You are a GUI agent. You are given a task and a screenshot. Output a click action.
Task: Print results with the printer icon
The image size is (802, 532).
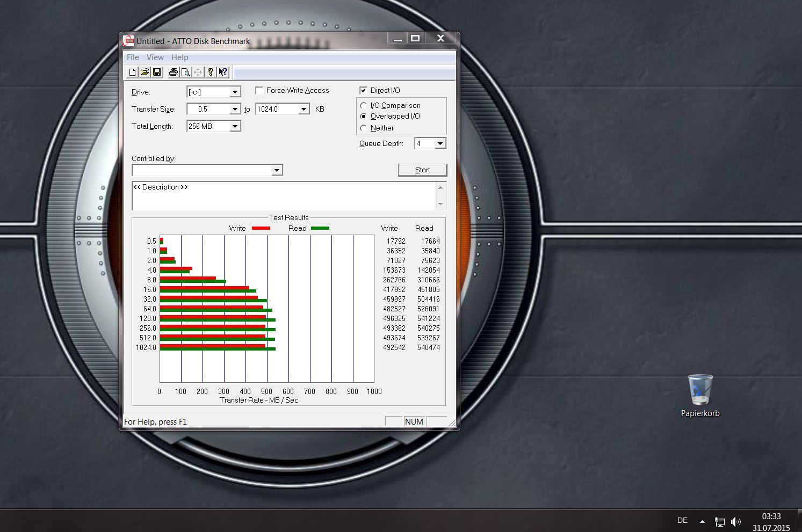pos(173,72)
